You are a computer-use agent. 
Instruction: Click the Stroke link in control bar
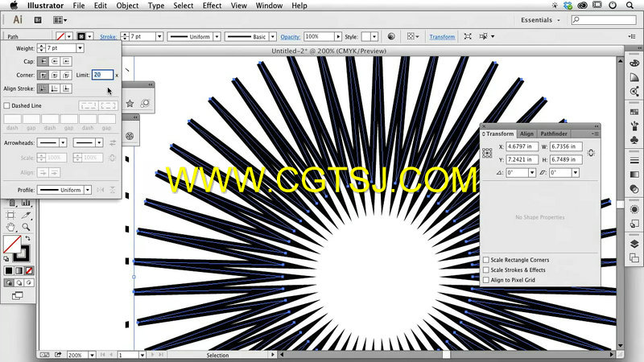[108, 37]
